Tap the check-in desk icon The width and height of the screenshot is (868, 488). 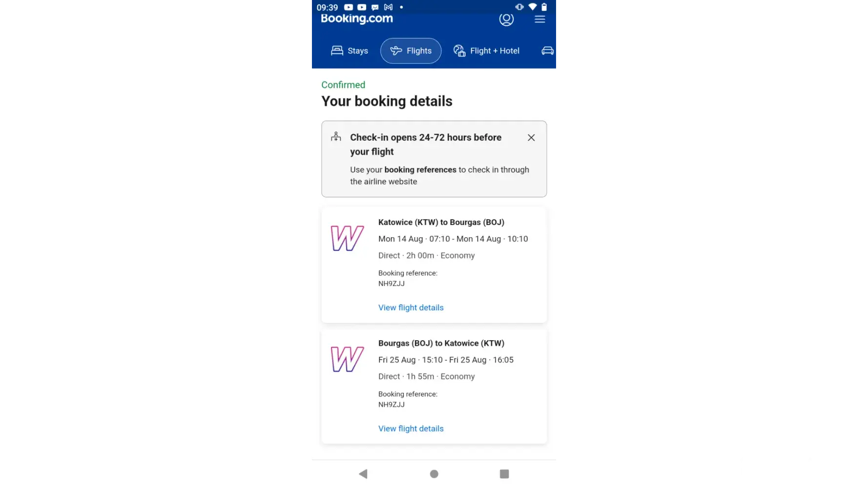336,137
